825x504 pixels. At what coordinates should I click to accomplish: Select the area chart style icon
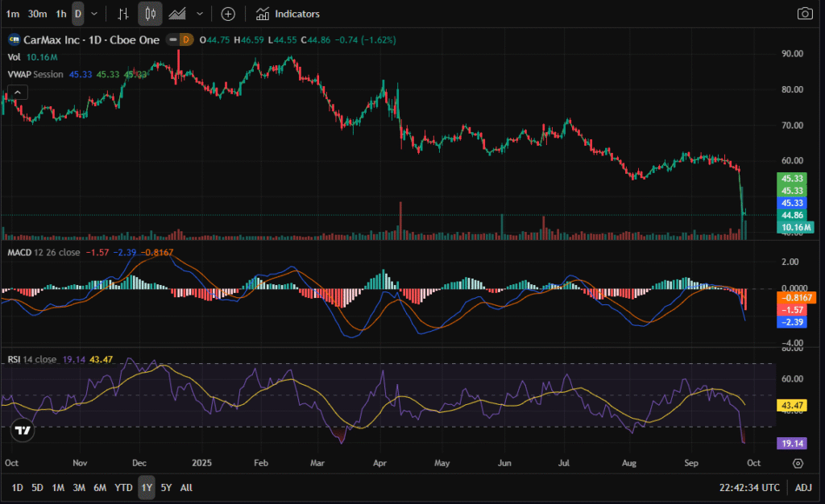177,14
